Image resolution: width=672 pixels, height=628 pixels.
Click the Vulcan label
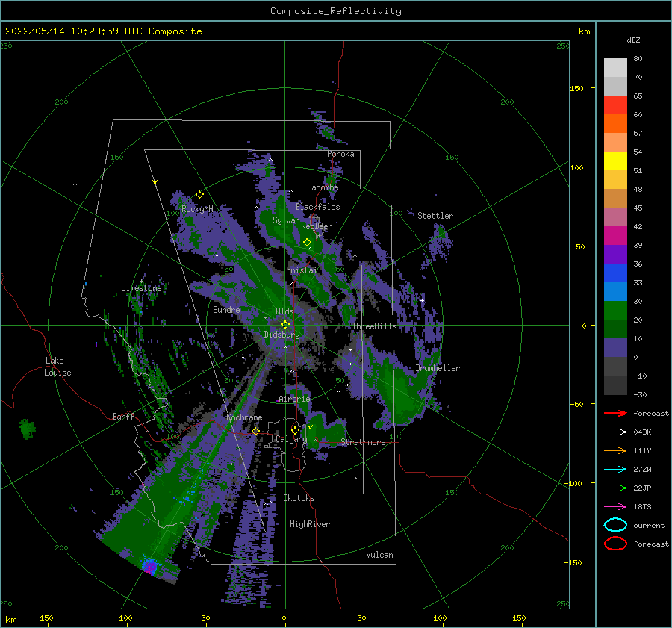coord(379,555)
